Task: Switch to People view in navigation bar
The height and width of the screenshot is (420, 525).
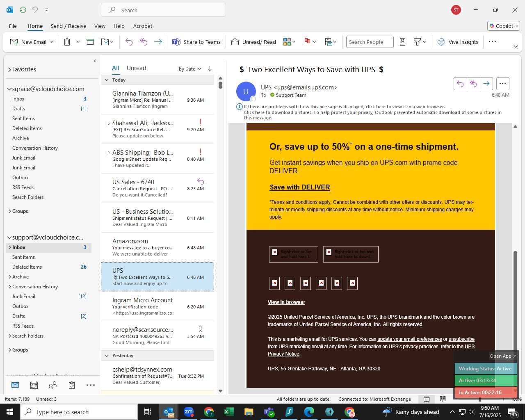Action: pyautogui.click(x=53, y=385)
